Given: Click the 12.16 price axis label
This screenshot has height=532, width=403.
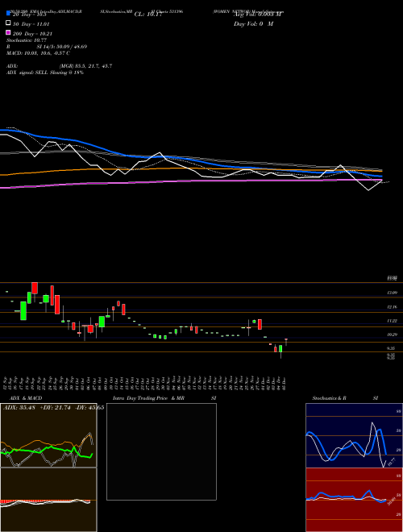Looking at the screenshot, I should 392,307.
